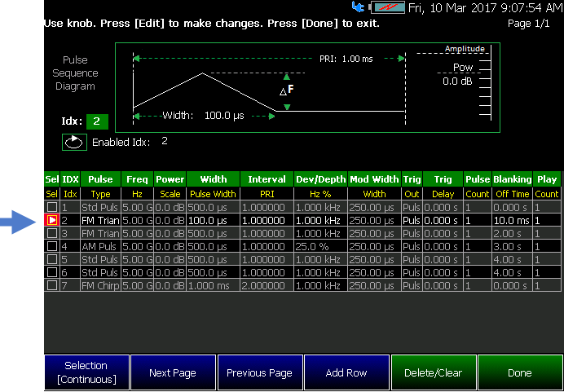The width and height of the screenshot is (564, 392).
Task: Click the 0.0 dB amplitude reading
Action: tap(457, 81)
